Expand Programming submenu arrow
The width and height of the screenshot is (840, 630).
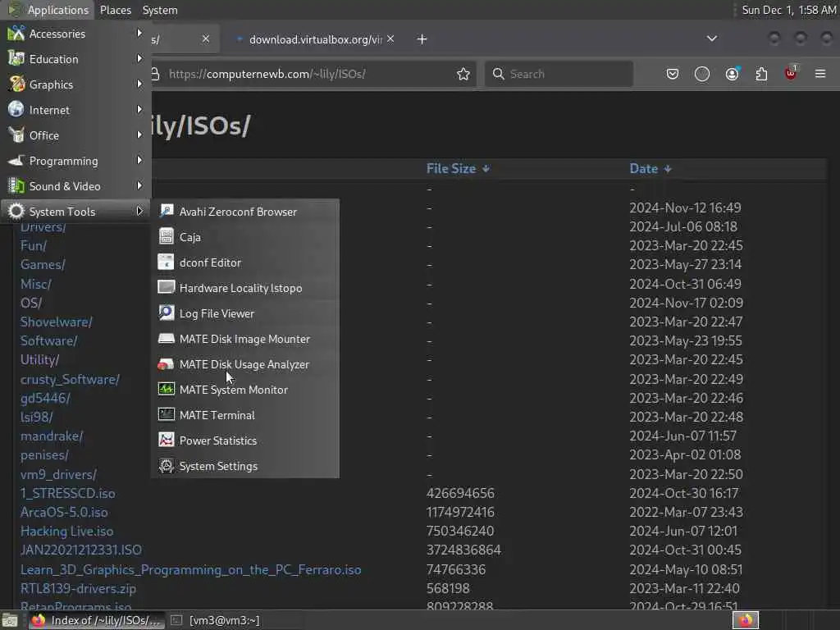click(x=139, y=160)
